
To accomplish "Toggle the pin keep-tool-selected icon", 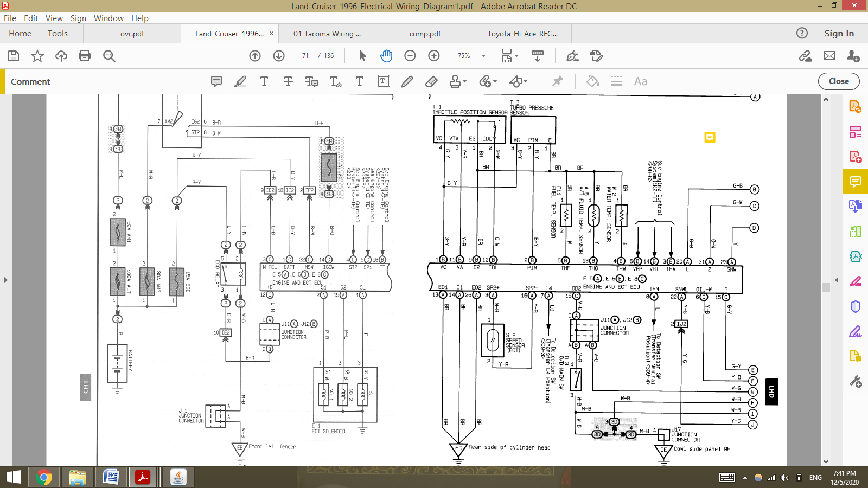I will tap(557, 81).
